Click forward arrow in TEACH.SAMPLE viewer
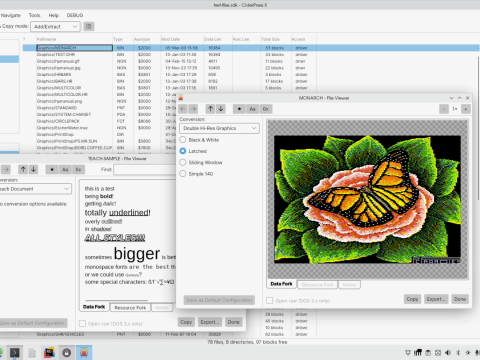 [6, 169]
